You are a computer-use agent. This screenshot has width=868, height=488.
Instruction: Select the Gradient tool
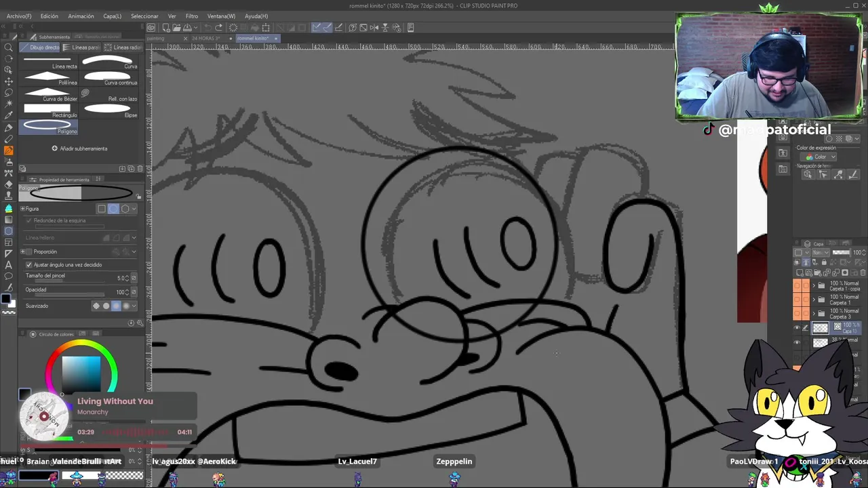[9, 220]
